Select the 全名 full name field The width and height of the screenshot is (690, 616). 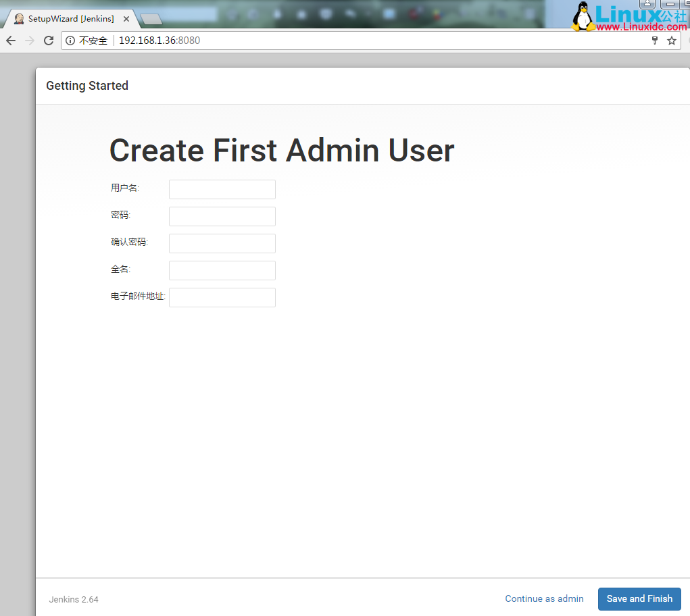point(222,270)
